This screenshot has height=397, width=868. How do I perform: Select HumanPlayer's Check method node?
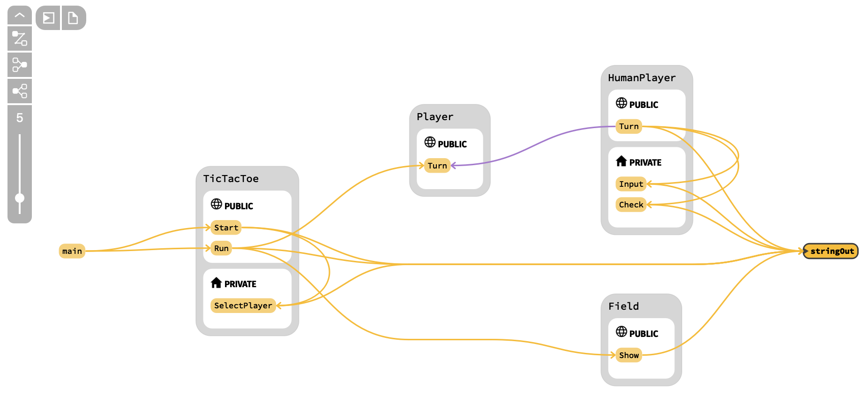point(631,205)
